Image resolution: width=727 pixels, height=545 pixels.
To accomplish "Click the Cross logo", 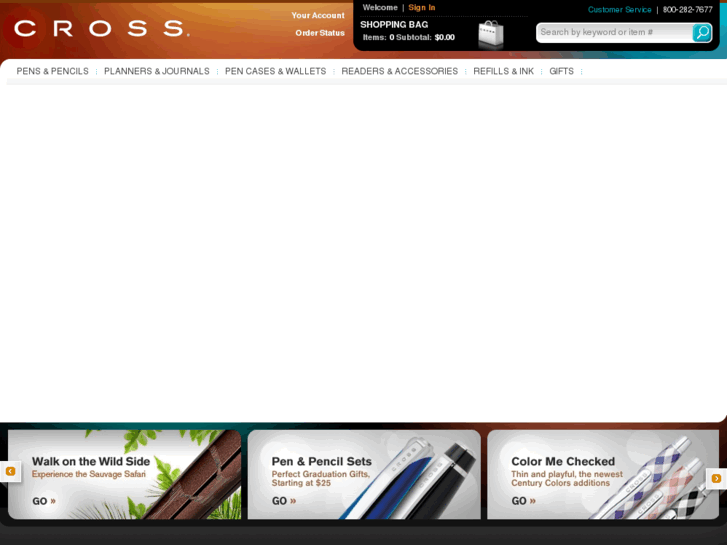I will point(102,28).
